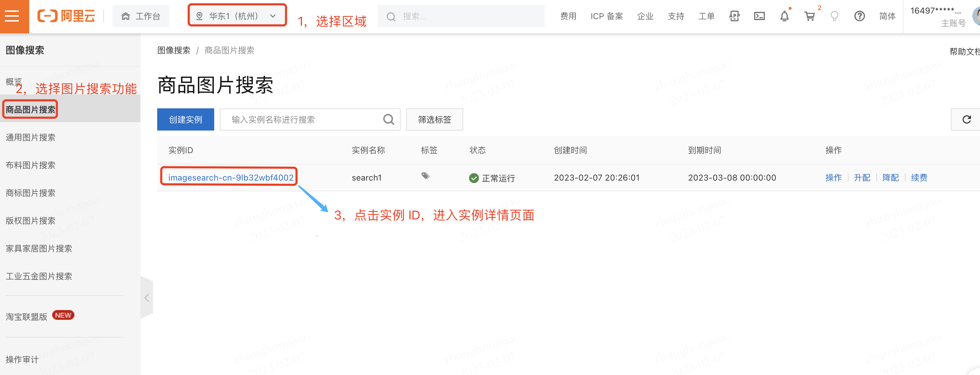Open instance imagesearch-cn-9lb32wbf4002
This screenshot has width=980, height=375.
[231, 177]
